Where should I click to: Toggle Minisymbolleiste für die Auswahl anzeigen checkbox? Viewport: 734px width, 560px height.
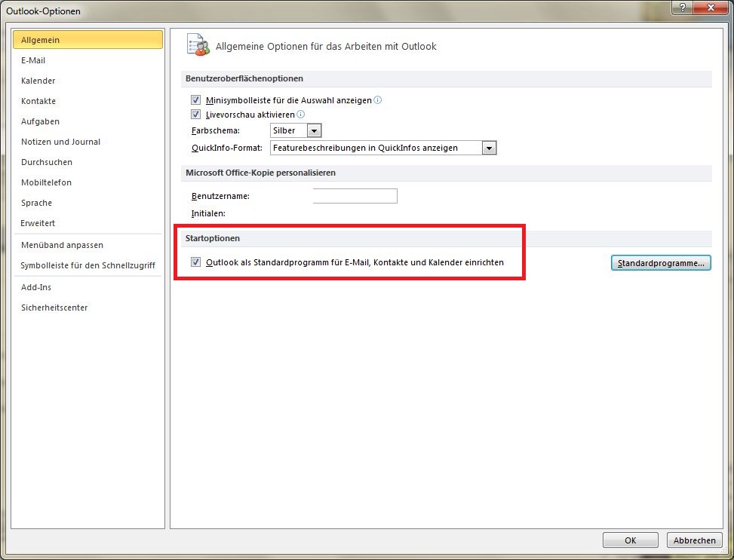(x=195, y=100)
